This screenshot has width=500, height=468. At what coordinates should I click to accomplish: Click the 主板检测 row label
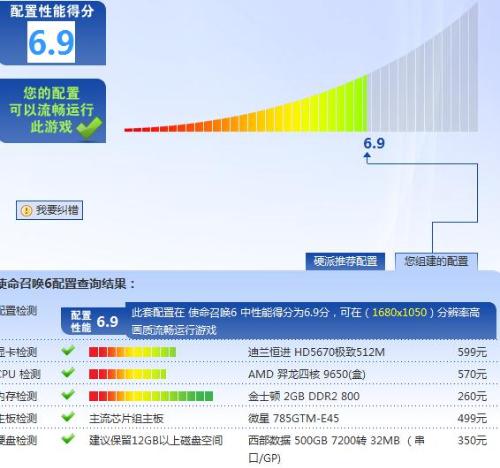18,418
